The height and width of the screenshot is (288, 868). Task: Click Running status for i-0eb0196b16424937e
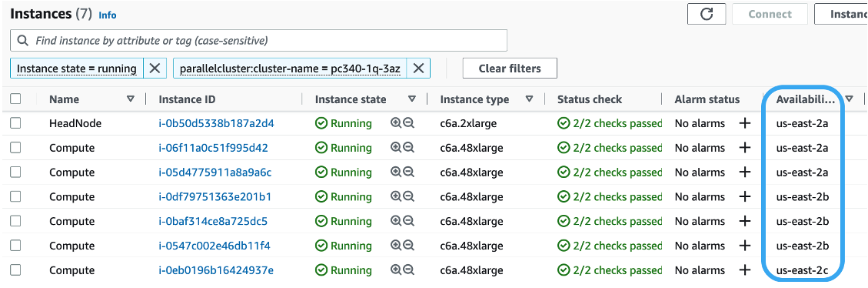coord(343,270)
